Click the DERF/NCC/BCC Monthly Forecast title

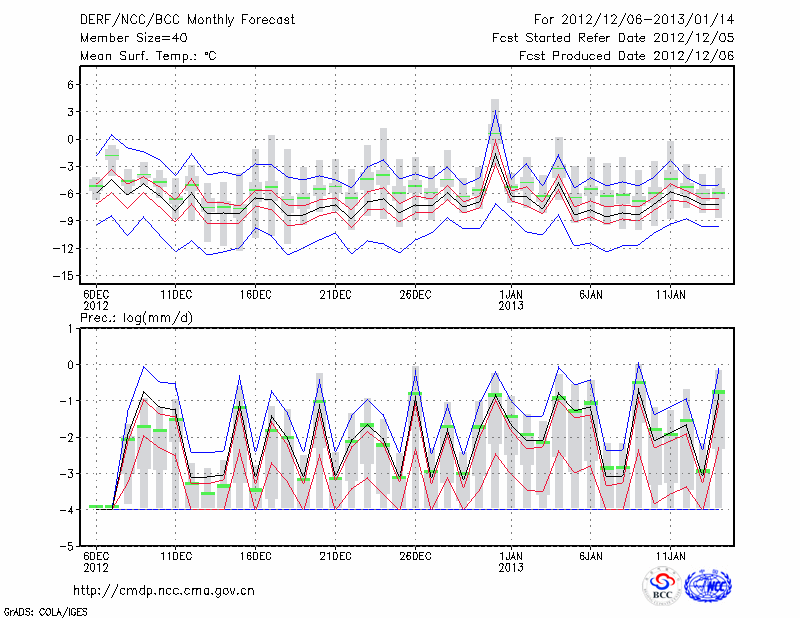[187, 20]
